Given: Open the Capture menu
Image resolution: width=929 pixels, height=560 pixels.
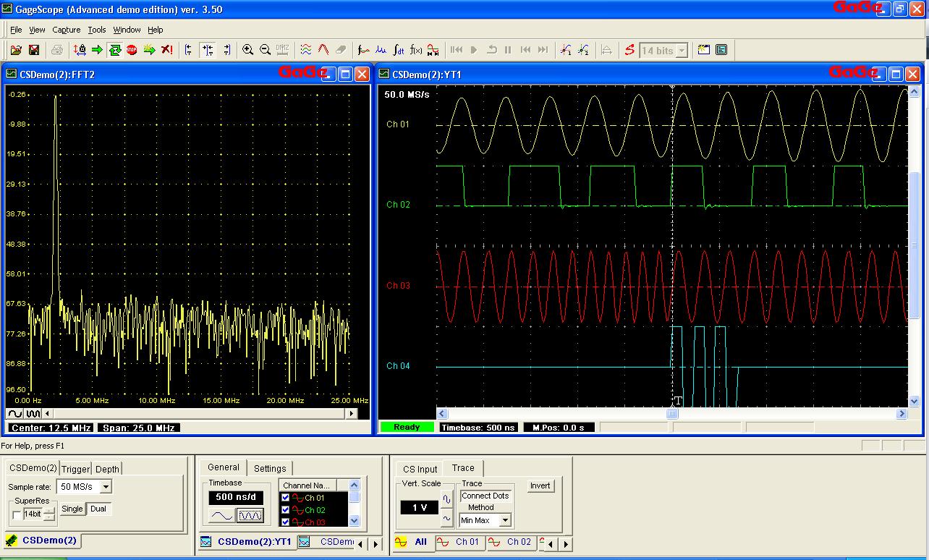Looking at the screenshot, I should (67, 30).
